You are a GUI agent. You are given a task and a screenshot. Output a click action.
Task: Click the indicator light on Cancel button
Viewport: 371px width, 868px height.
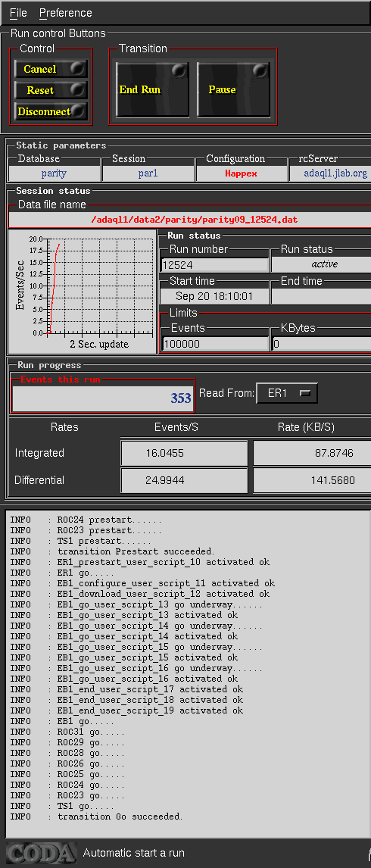pyautogui.click(x=78, y=68)
